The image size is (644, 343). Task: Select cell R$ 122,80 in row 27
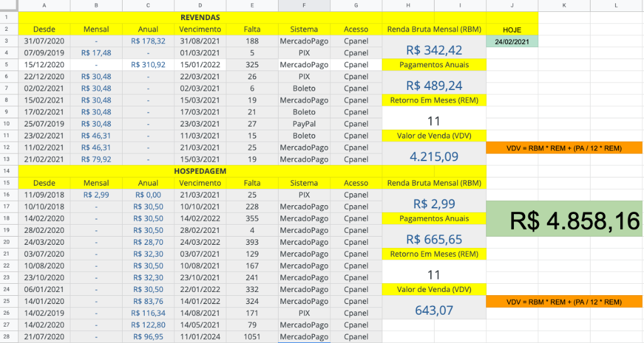click(x=148, y=325)
